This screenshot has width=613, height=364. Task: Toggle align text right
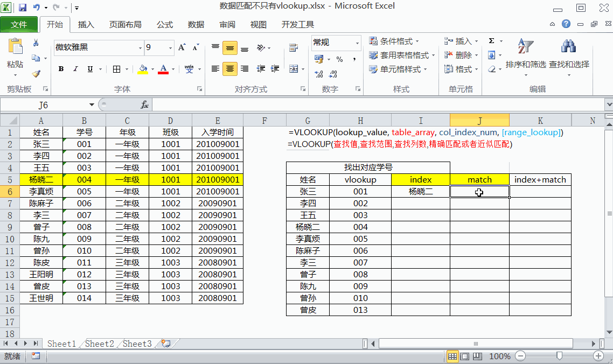point(245,69)
